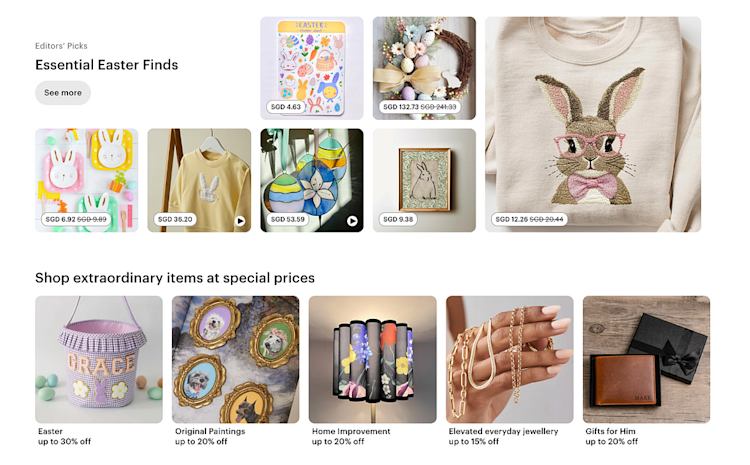Open the pet portrait paintings image
750x465 pixels.
point(236,359)
